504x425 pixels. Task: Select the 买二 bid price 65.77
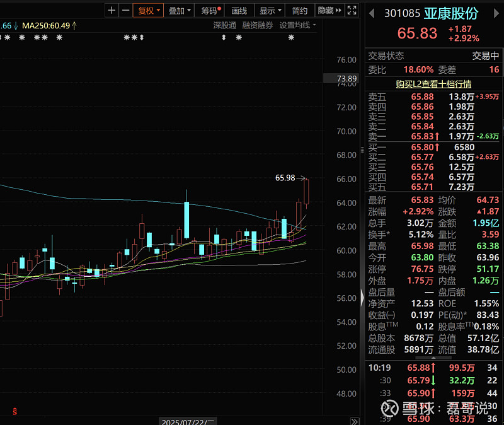(x=422, y=157)
